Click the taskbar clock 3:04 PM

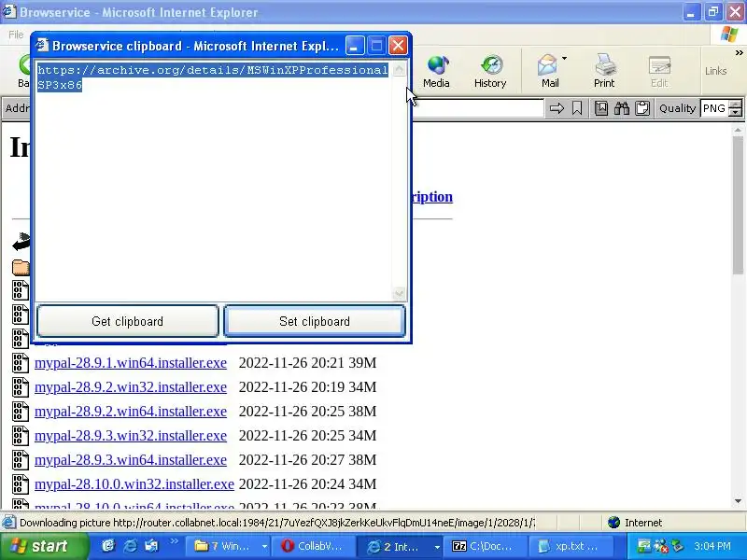712,546
